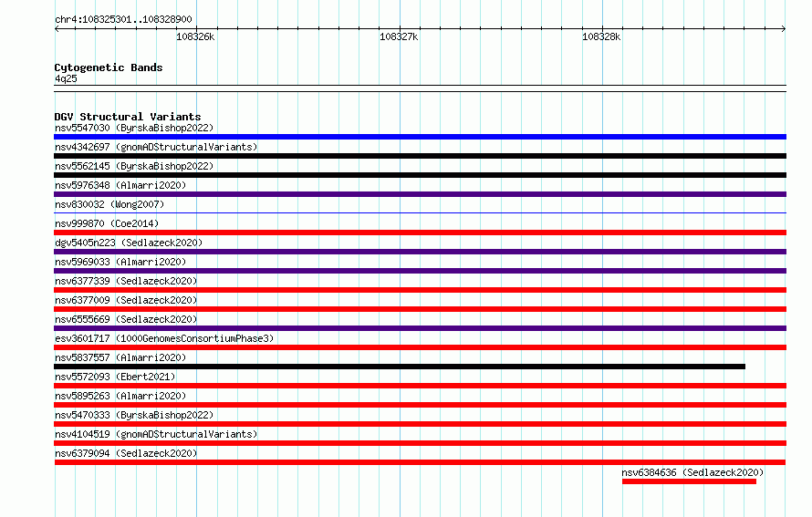812x517 pixels.
Task: Click the red bar under nsv5470333
Action: click(420, 424)
